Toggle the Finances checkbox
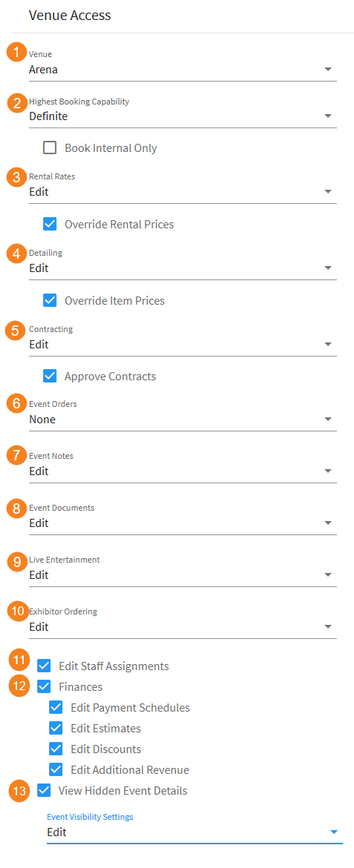This screenshot has width=354, height=868. click(45, 687)
